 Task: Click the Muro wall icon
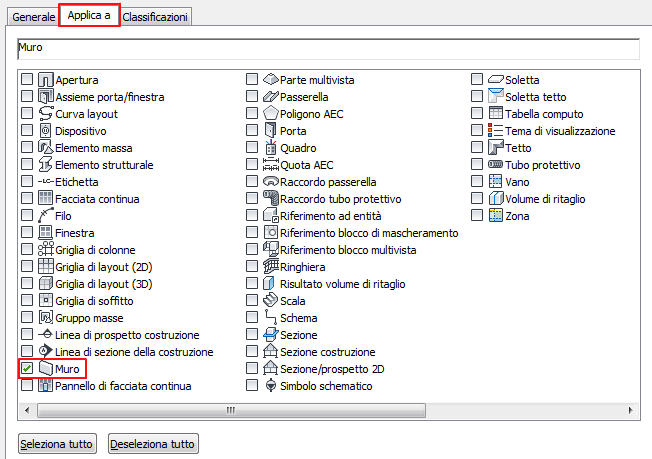(45, 369)
